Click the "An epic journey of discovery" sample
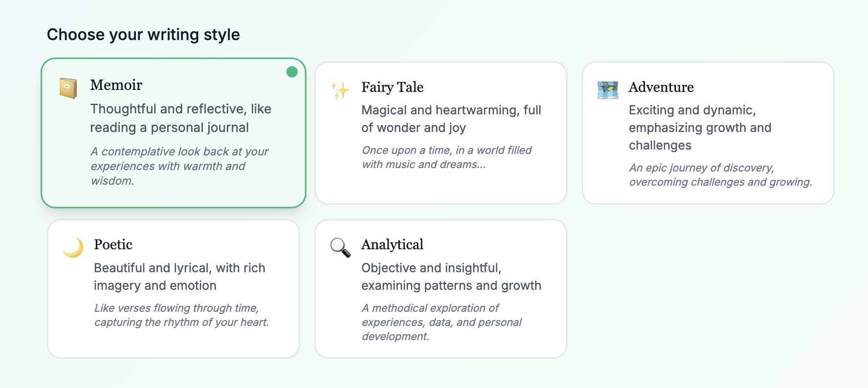Screen dimensions: 868x388 [720, 175]
